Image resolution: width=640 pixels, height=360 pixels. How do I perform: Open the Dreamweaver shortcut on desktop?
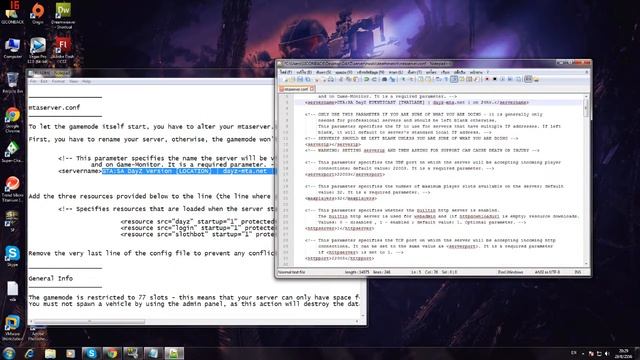62,15
